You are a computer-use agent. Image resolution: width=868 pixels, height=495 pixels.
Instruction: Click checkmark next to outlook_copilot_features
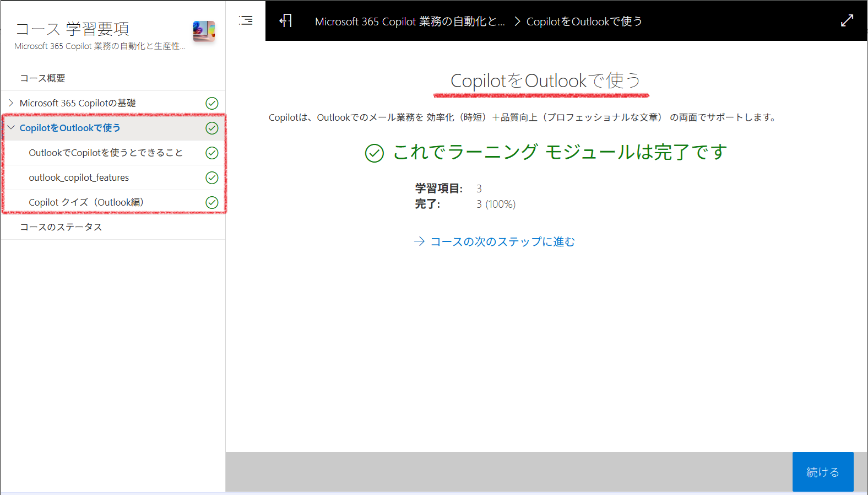(x=212, y=177)
